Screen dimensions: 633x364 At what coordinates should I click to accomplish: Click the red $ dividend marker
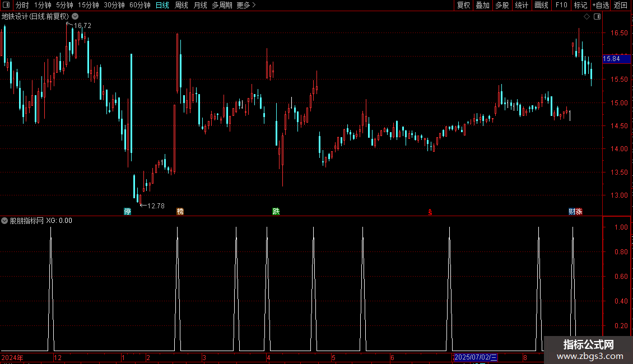point(430,212)
